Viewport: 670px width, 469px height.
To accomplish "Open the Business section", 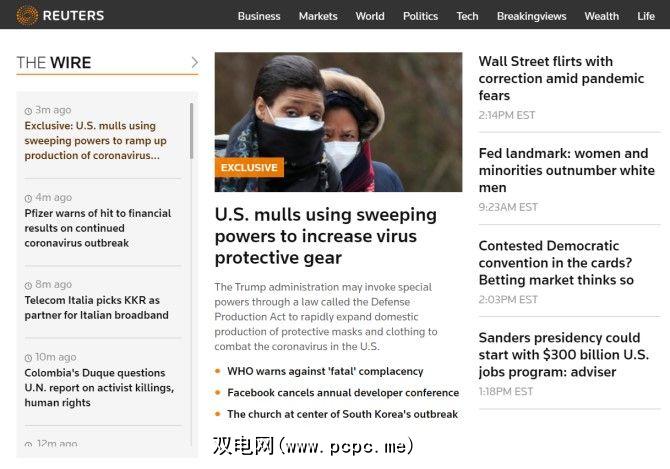I will pos(259,16).
